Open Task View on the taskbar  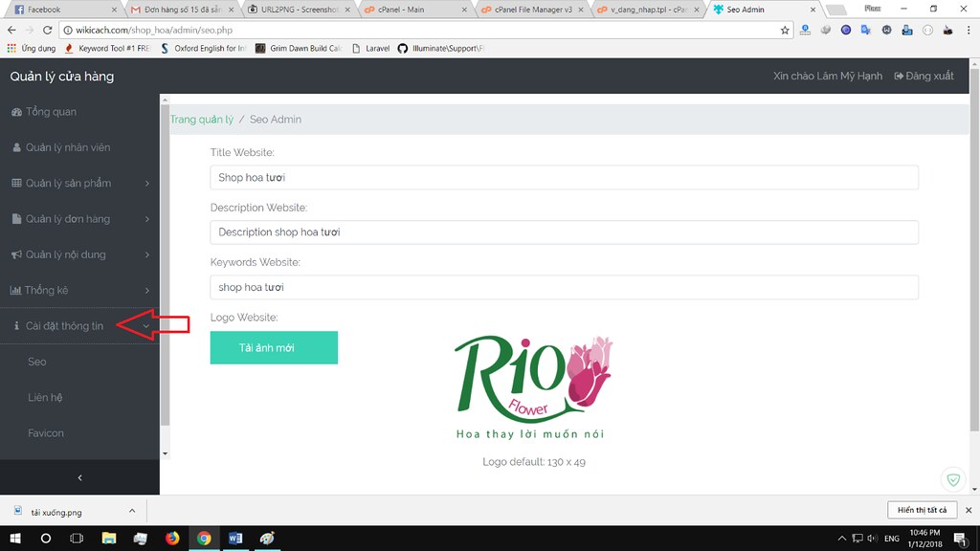pos(77,538)
